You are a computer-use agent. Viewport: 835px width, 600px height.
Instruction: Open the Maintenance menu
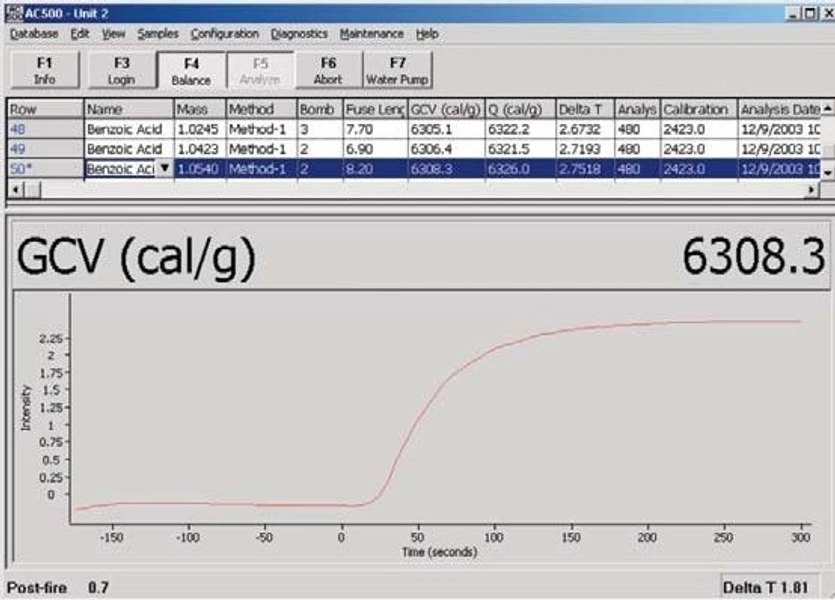(372, 33)
